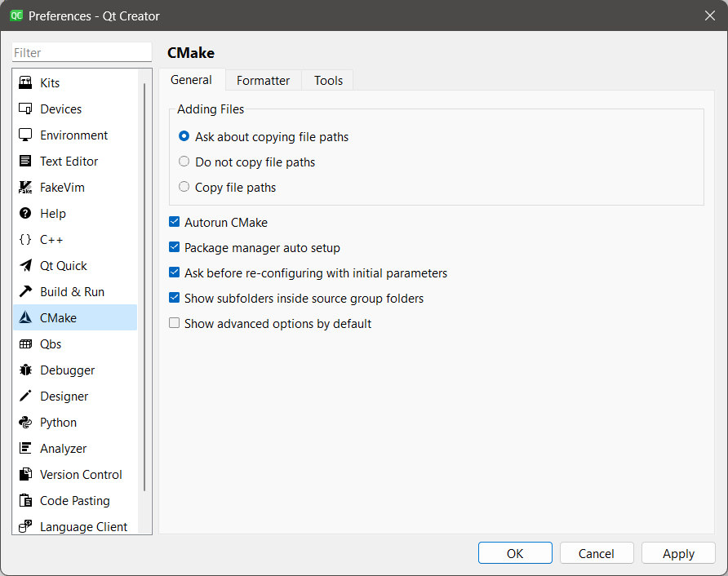Select Do not copy file paths option
The height and width of the screenshot is (576, 728).
point(184,162)
